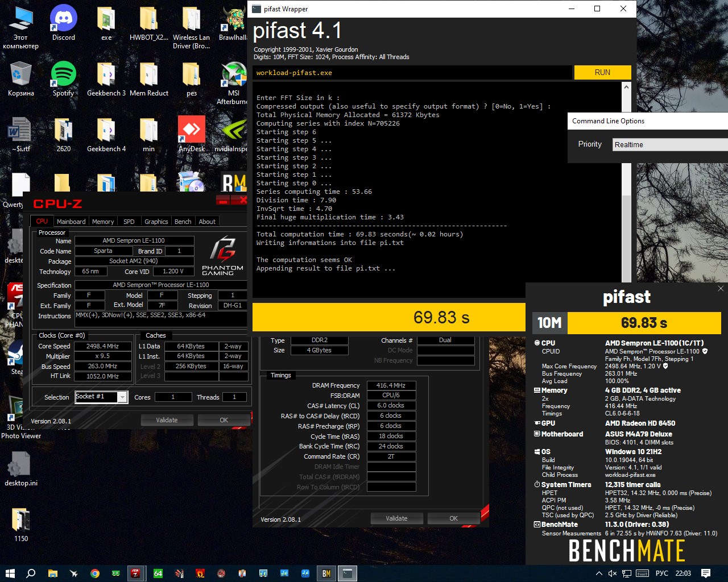Open the notification center icon

pyautogui.click(x=706, y=573)
